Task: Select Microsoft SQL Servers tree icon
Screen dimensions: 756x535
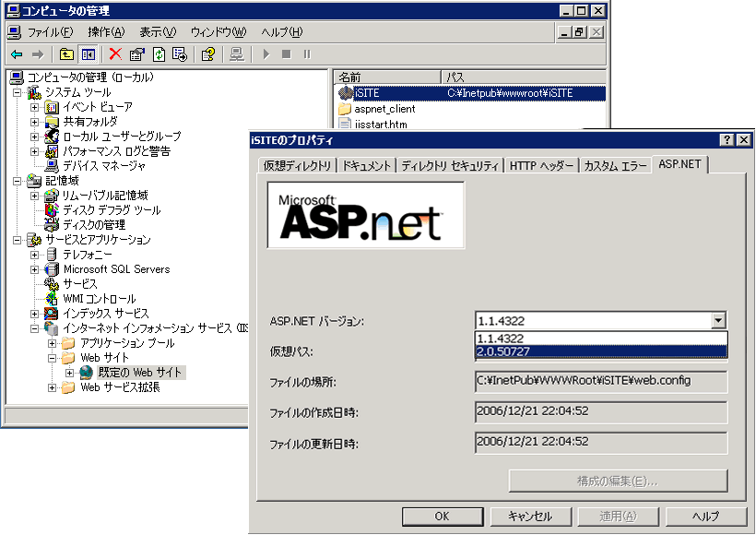Action: pos(52,269)
